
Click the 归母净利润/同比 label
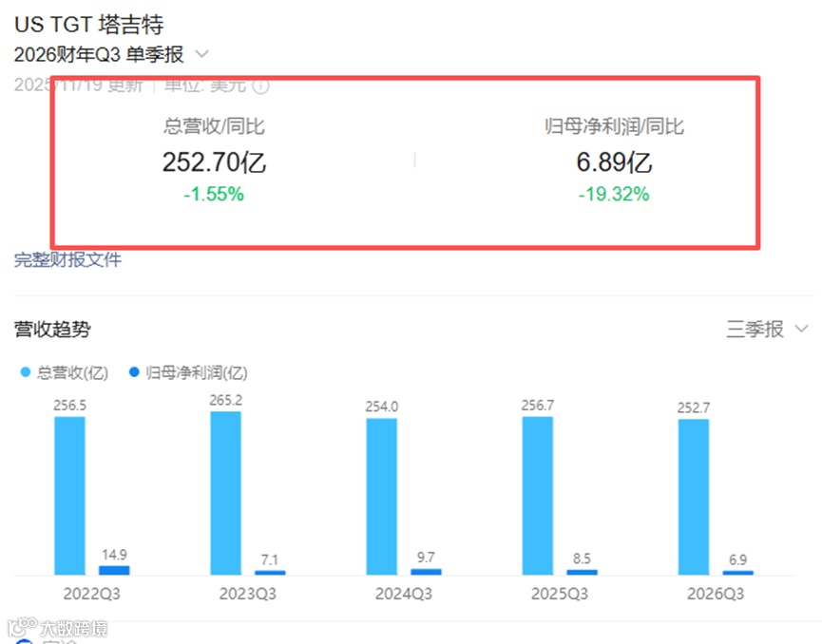pyautogui.click(x=614, y=126)
